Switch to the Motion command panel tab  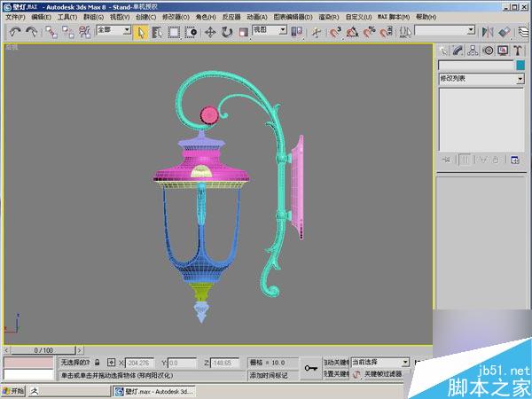pos(488,51)
